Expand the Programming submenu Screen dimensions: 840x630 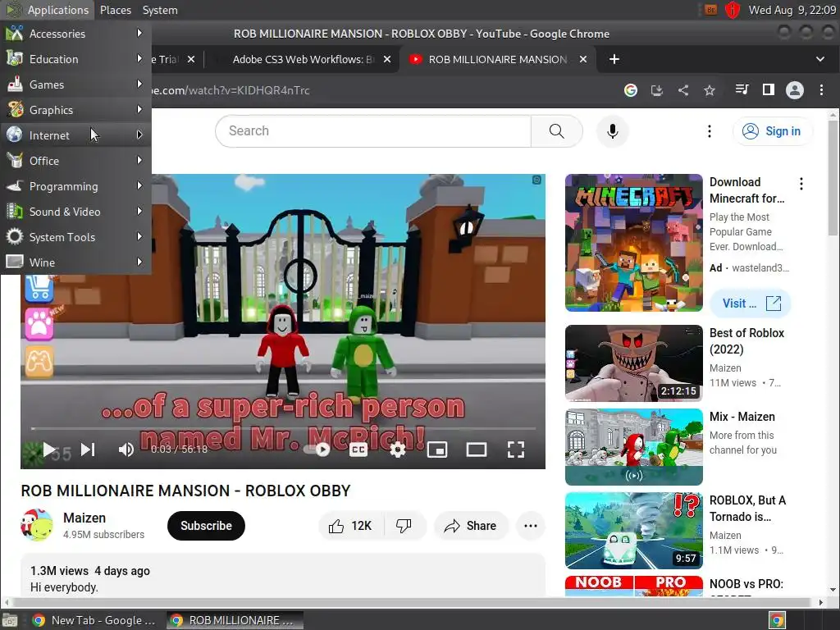pos(75,186)
